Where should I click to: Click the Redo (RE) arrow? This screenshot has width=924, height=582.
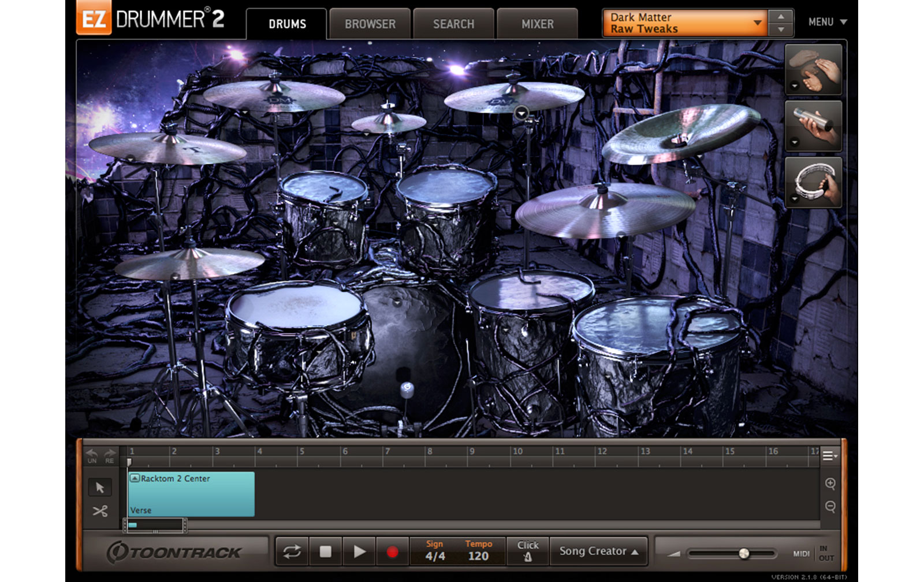coord(109,456)
